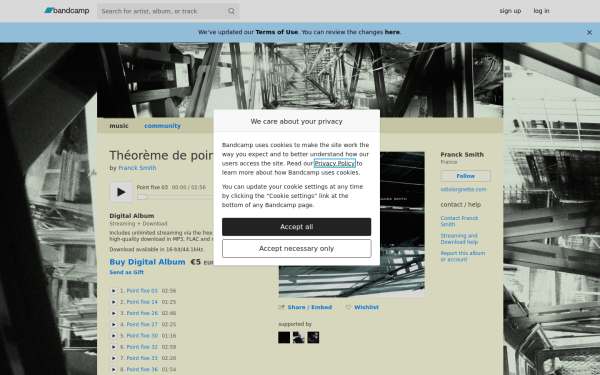Open Point fixe 14 track link
Image resolution: width=600 pixels, height=375 pixels.
142,302
